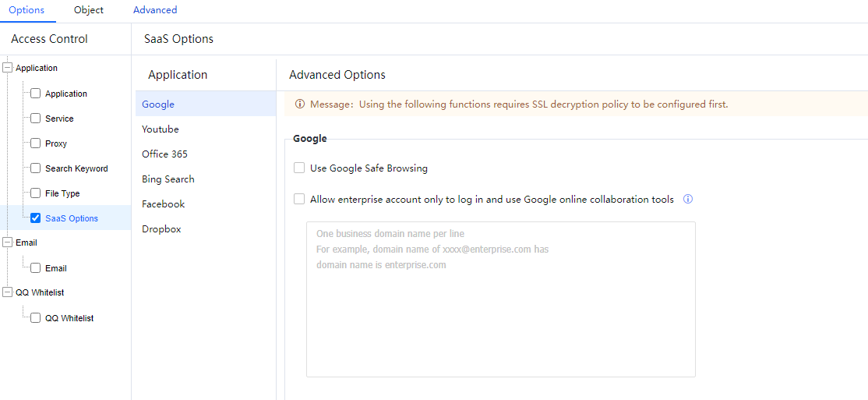Click the warning icon in SSL message bar
Viewport: 868px width, 400px height.
[x=300, y=104]
